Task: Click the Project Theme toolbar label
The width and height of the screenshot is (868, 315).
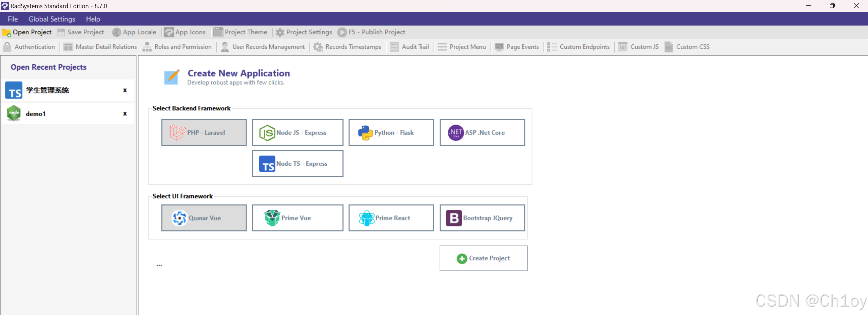Action: pyautogui.click(x=246, y=32)
